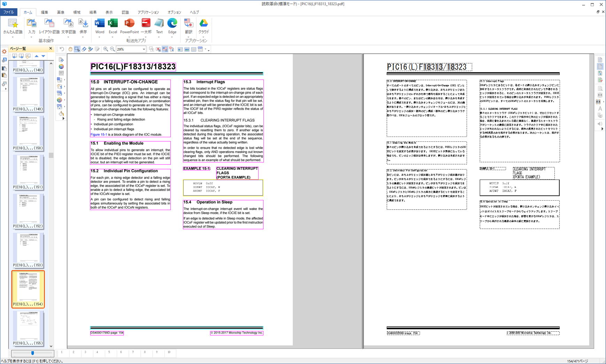The width and height of the screenshot is (606, 364).
Task: Click bottom page tab 5
Action: click(x=109, y=352)
